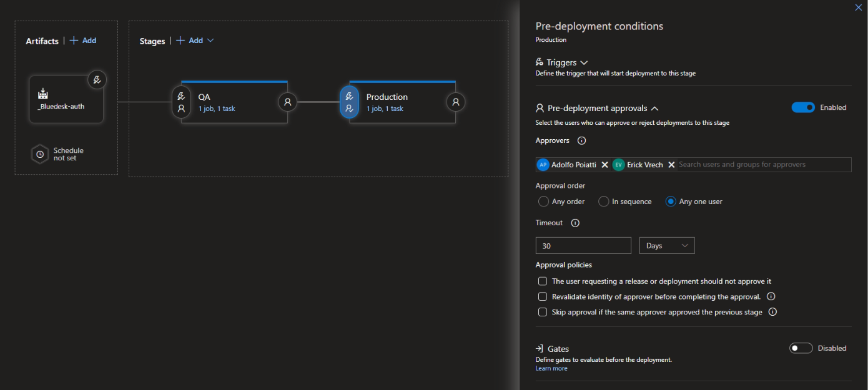The height and width of the screenshot is (390, 868).
Task: Click the Gates arrow icon
Action: tap(540, 349)
